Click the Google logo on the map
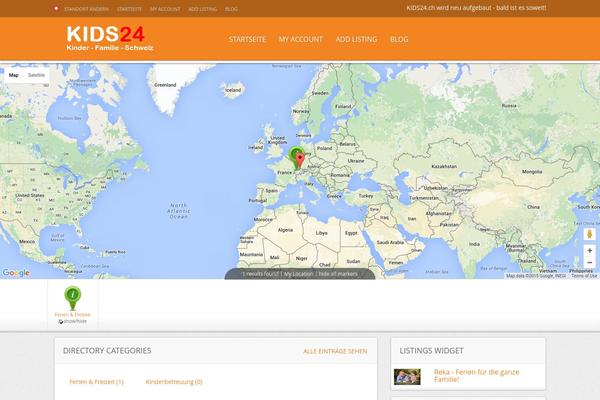This screenshot has height=400, width=600. tap(16, 273)
